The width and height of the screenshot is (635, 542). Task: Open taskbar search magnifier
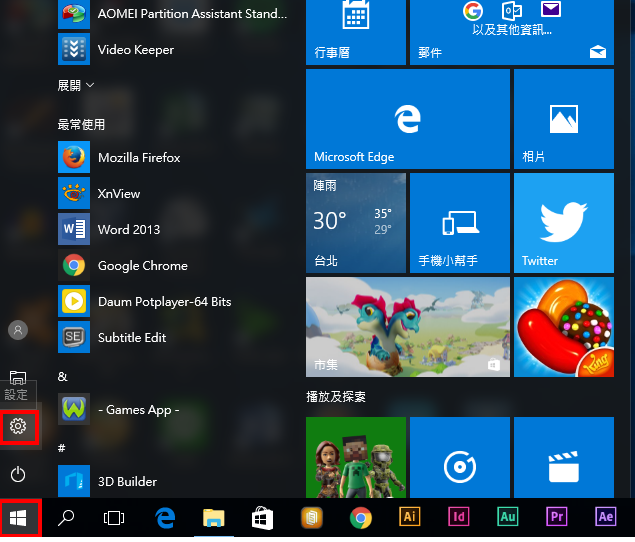coord(66,518)
